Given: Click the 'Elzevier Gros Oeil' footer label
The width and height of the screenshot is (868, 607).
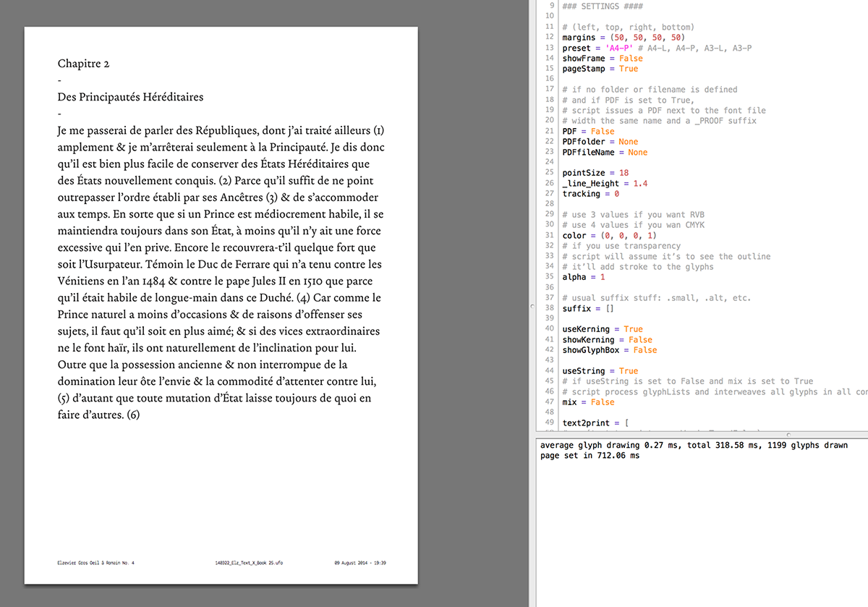Looking at the screenshot, I should coord(96,562).
